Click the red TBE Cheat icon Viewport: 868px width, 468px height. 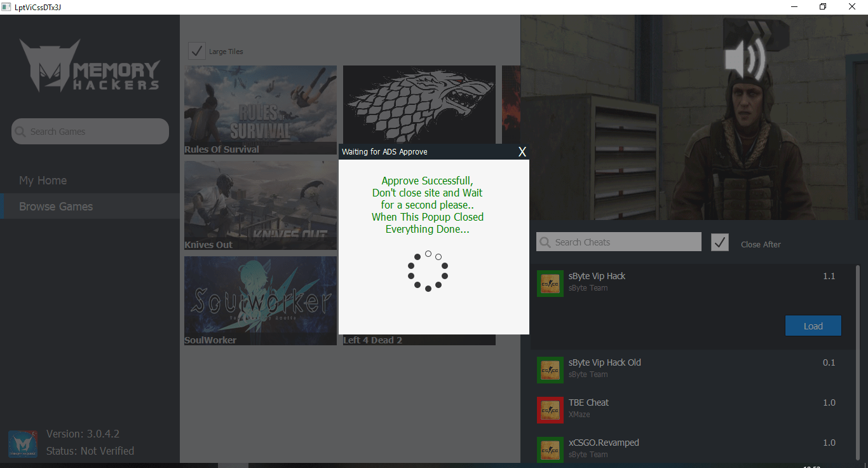coord(550,410)
